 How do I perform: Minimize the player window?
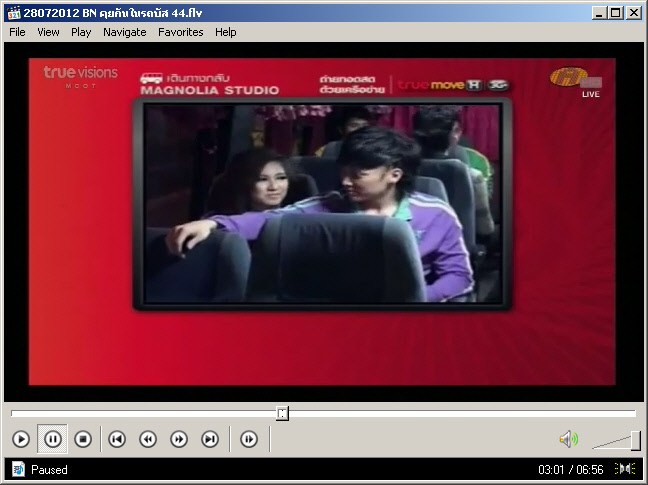599,13
